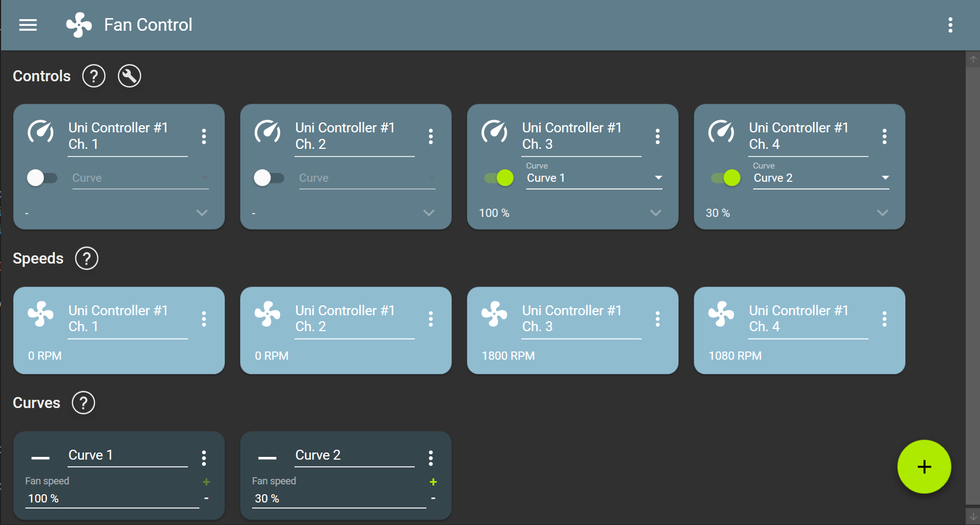Decrease Curve 1 fan speed with minus
This screenshot has height=525, width=980.
click(x=207, y=498)
